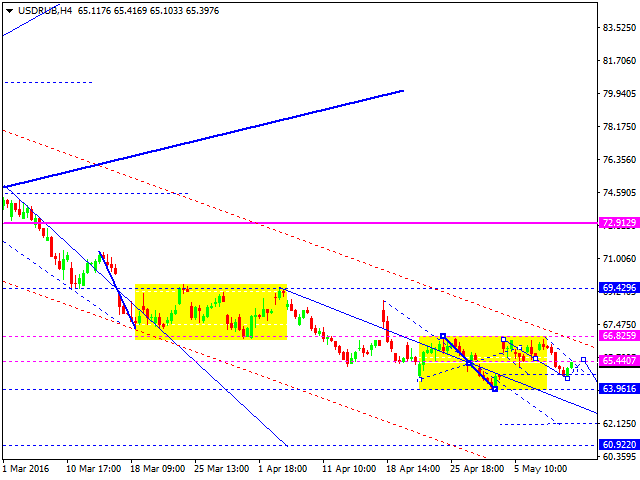The height and width of the screenshot is (480, 640).
Task: Click the 18 Apr 14:00 date label
Action: (413, 469)
